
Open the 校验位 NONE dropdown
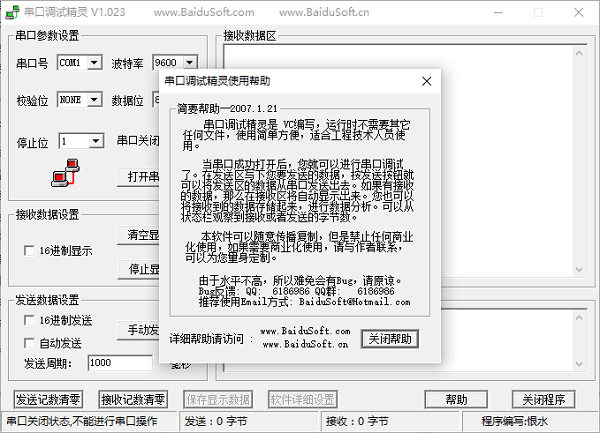(x=94, y=99)
